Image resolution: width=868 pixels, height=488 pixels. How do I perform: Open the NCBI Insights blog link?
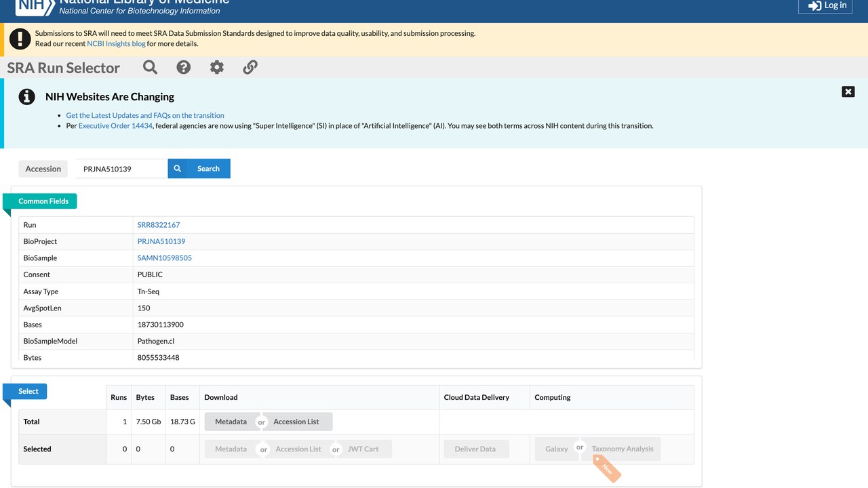click(x=116, y=43)
